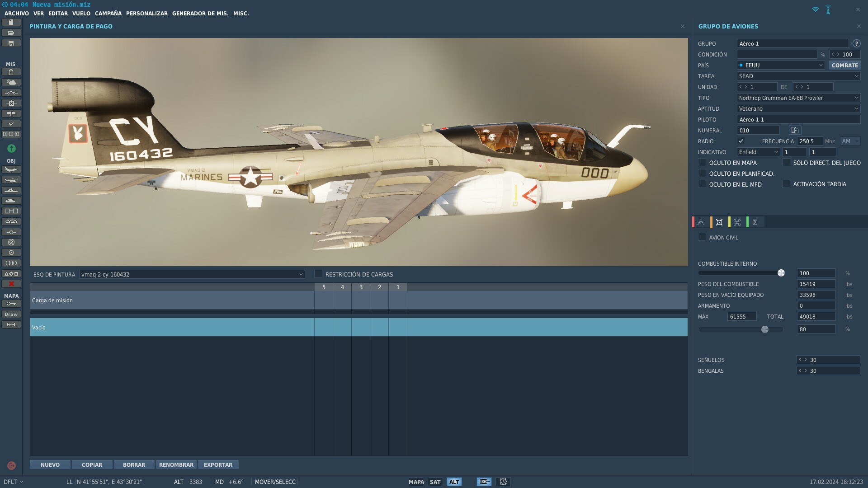Select the distance ruler tool
The width and height of the screenshot is (868, 488).
tap(11, 324)
